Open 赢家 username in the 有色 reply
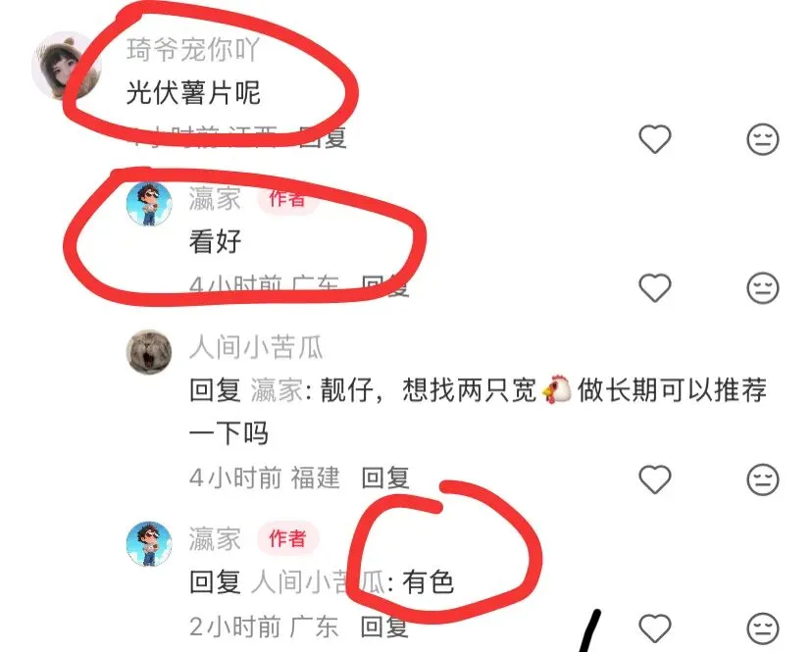Screen dimensions: 812x652 215,538
